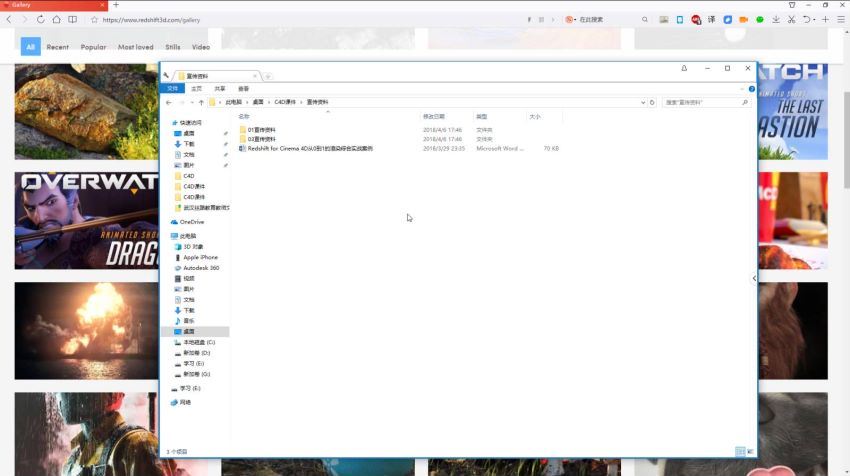The image size is (850, 476).
Task: Click the scissors screenshot icon
Action: [x=791, y=20]
